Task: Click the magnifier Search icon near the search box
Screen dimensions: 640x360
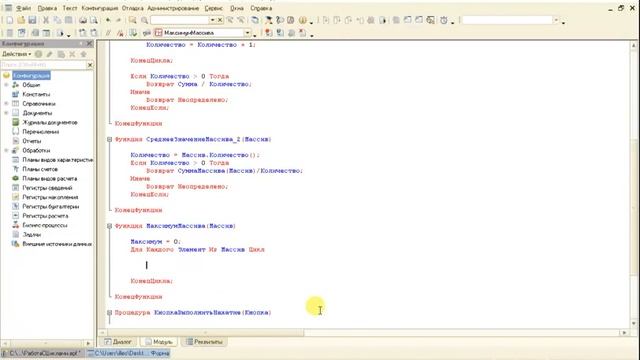Action: click(144, 20)
